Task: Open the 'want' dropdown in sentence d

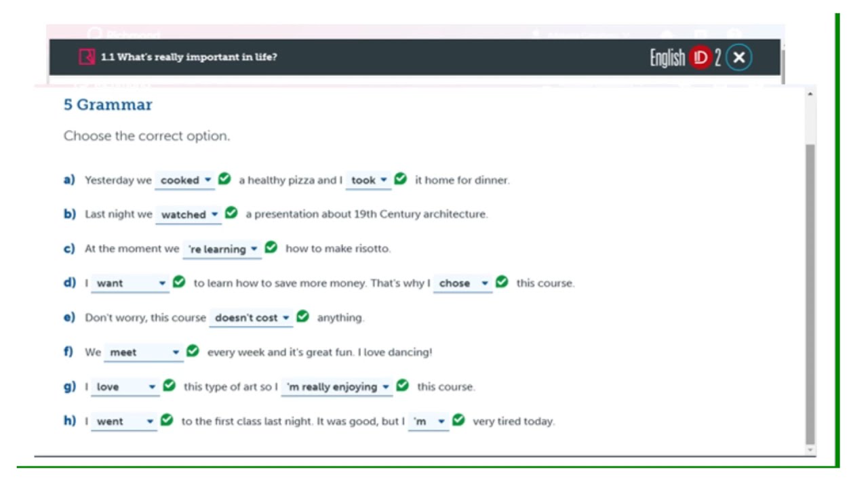Action: (130, 284)
